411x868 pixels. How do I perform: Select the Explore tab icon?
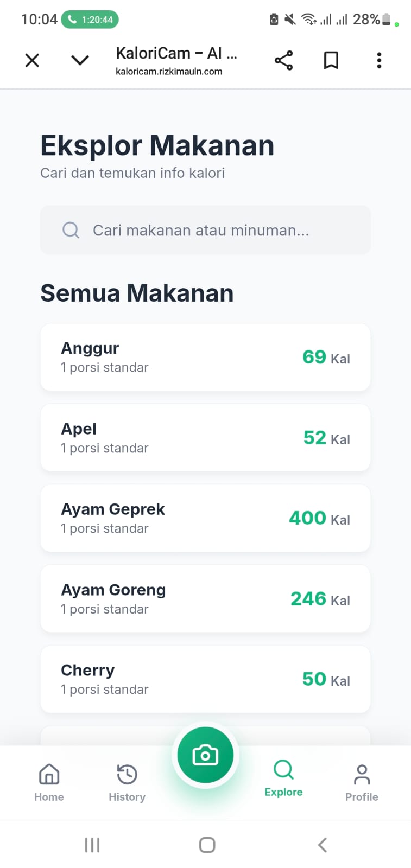click(283, 769)
